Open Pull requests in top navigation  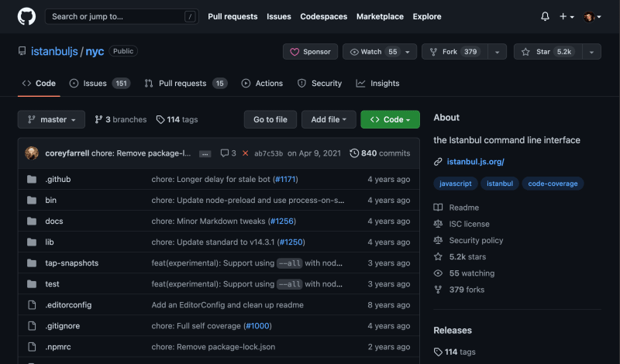point(232,16)
